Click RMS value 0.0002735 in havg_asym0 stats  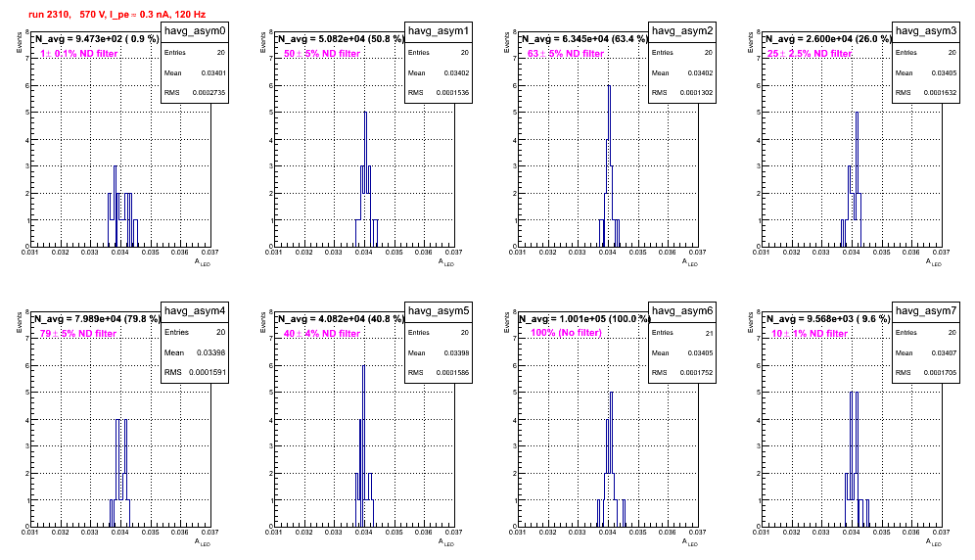pos(210,93)
